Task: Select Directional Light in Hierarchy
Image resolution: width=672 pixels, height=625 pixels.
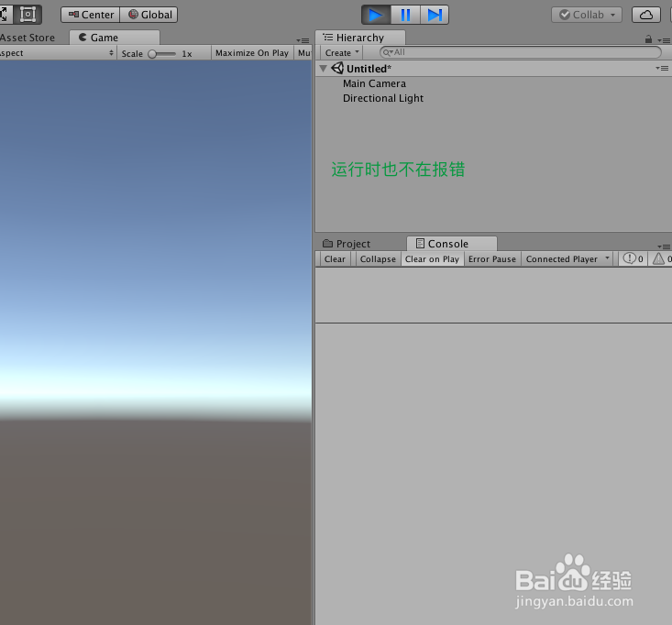Action: [x=382, y=98]
